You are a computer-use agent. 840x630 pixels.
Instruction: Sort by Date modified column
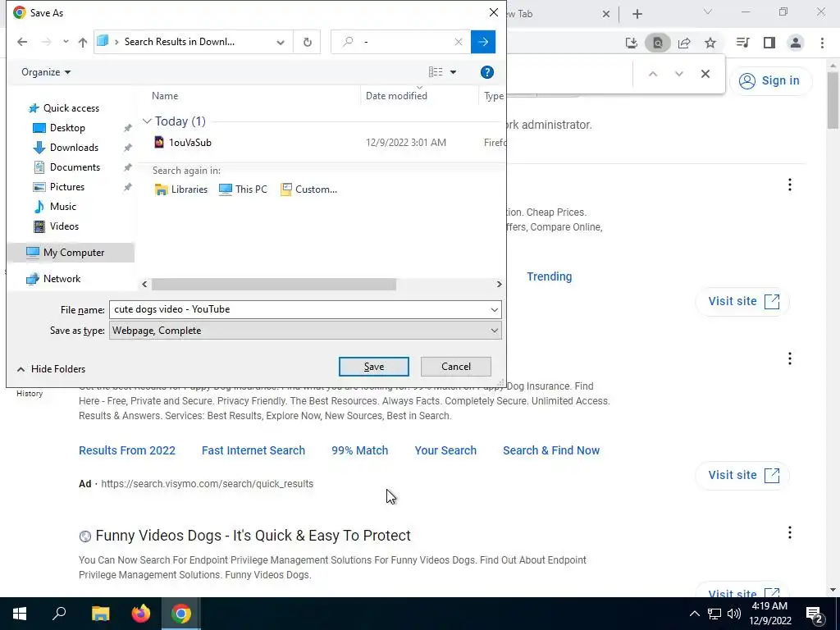click(396, 96)
